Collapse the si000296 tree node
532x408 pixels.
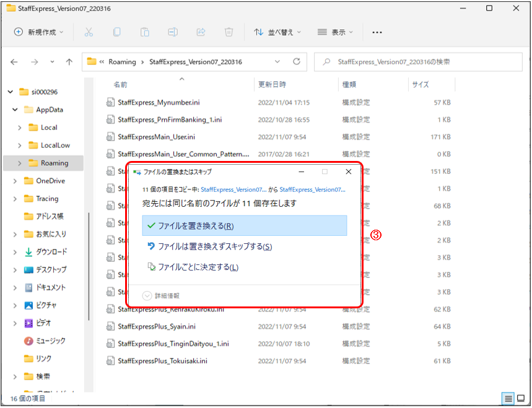11,92
